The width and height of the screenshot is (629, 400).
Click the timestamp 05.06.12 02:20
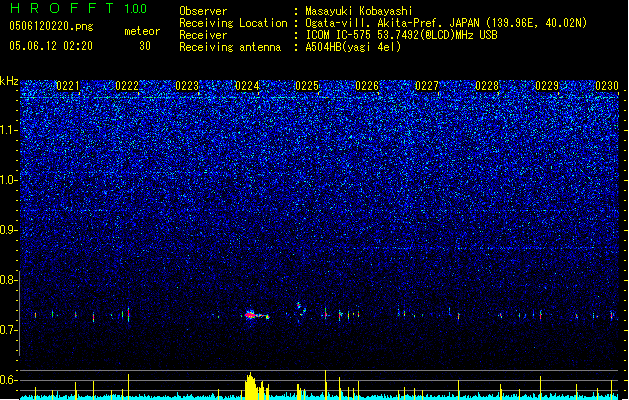click(51, 46)
